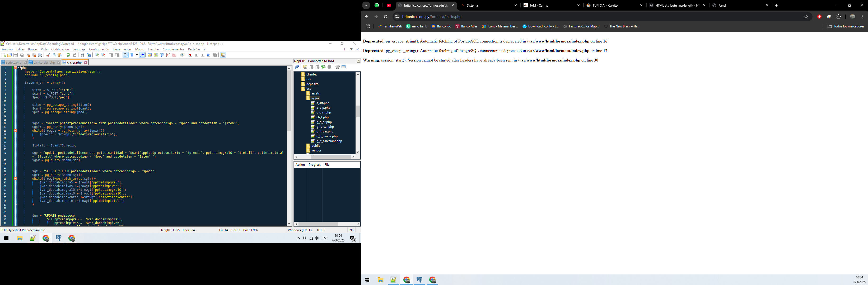Click the Undo arrow icon
868x285 pixels.
tap(68, 55)
